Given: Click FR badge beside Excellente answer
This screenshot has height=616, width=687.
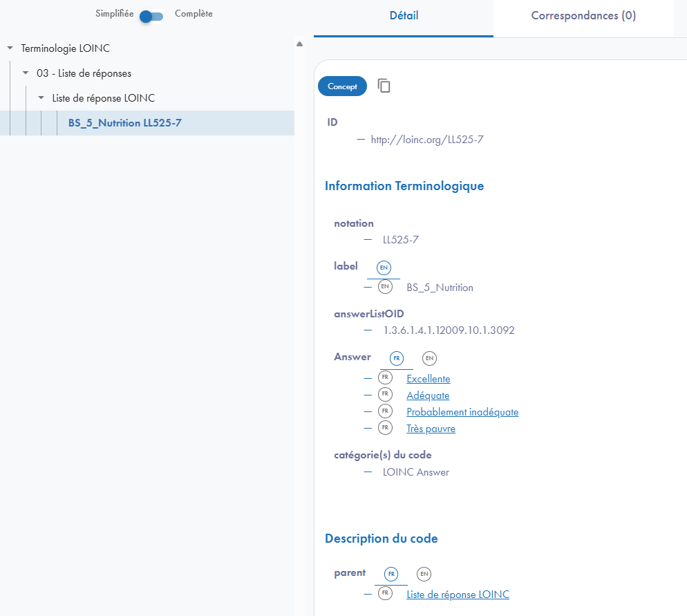Looking at the screenshot, I should click(x=385, y=378).
